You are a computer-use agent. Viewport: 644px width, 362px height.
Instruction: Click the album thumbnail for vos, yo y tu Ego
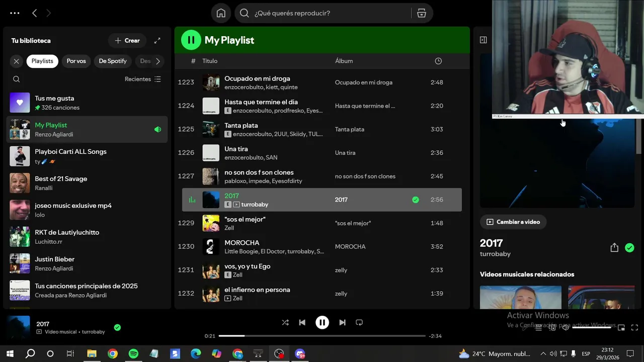[x=211, y=270]
